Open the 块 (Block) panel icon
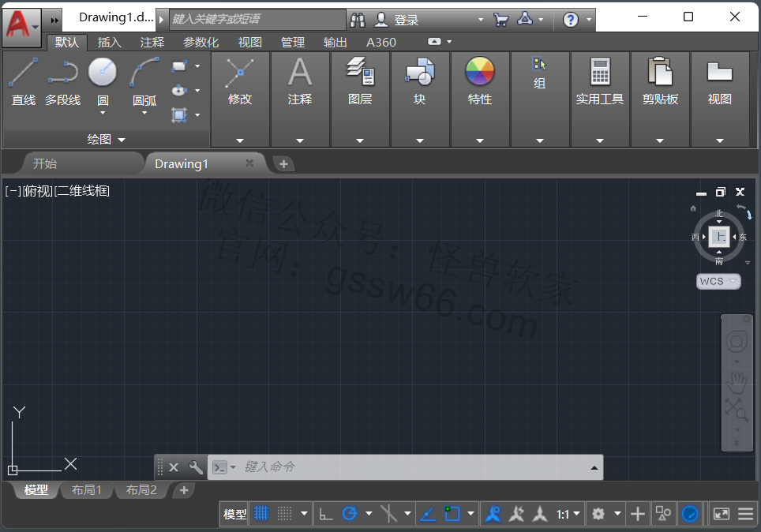 pyautogui.click(x=420, y=73)
